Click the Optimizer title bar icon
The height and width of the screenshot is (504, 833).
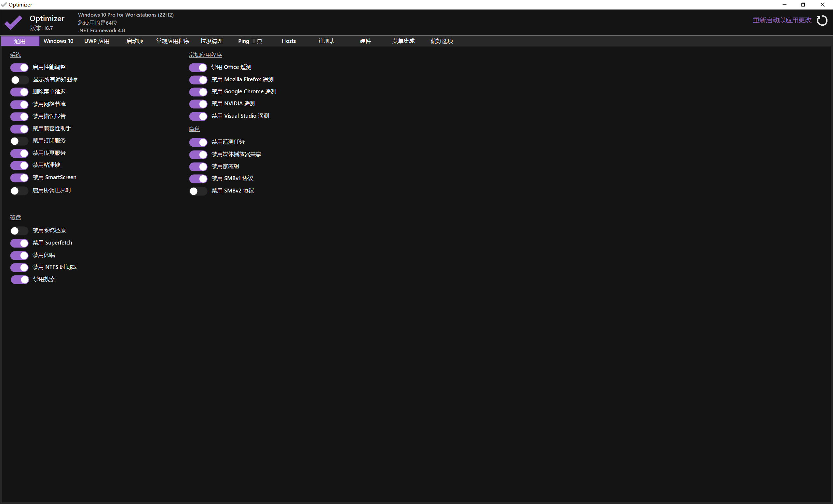[x=4, y=5]
